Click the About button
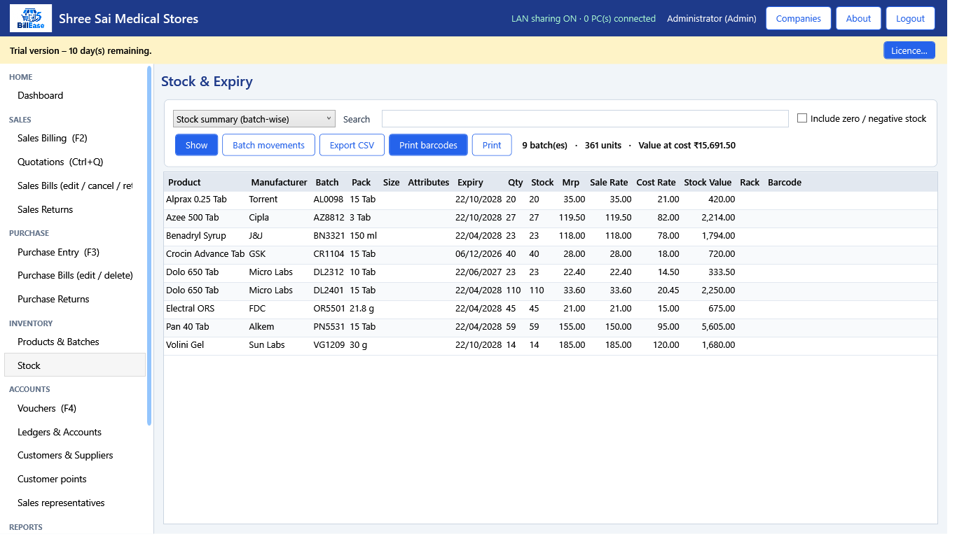Viewport: 957px width, 560px height. (x=858, y=18)
